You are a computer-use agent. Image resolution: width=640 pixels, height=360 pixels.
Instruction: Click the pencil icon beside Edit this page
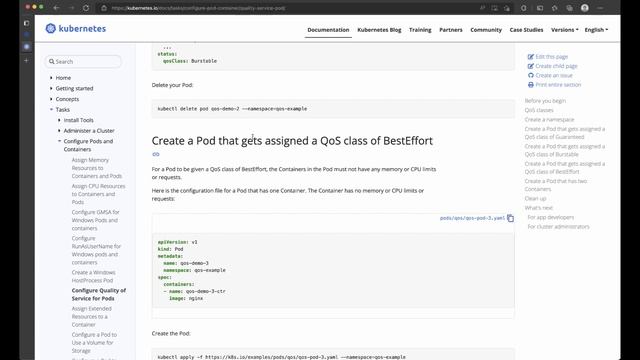(531, 57)
